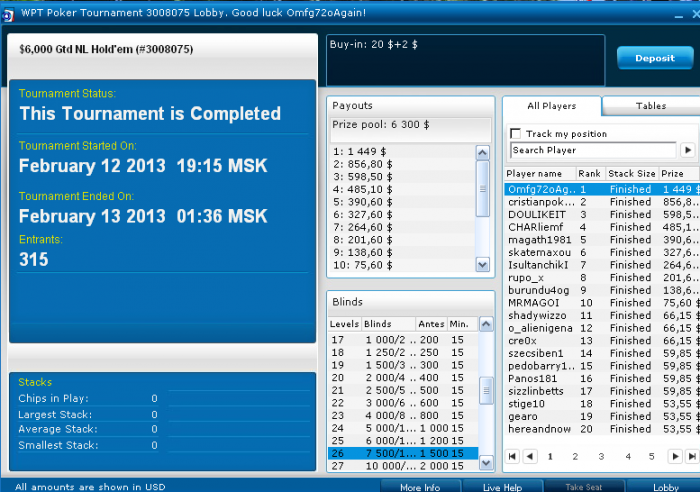Sort by Rank column header
The width and height of the screenshot is (700, 492).
coord(589,173)
